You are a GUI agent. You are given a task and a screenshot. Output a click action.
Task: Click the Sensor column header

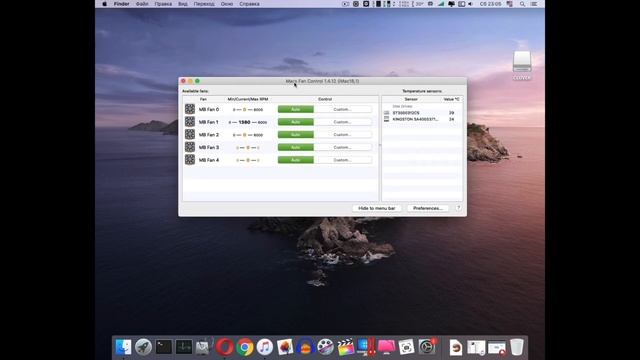pos(411,99)
